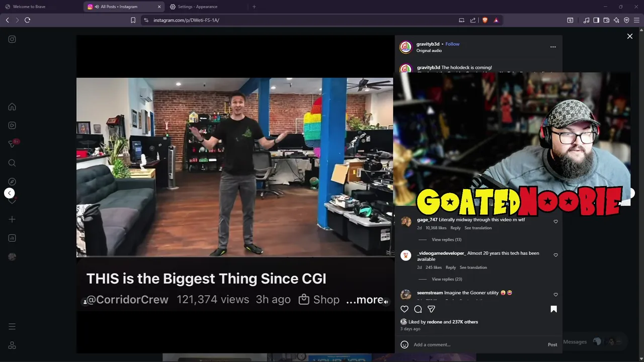The height and width of the screenshot is (362, 644).
Task: Go back in browser history
Action: (7, 20)
